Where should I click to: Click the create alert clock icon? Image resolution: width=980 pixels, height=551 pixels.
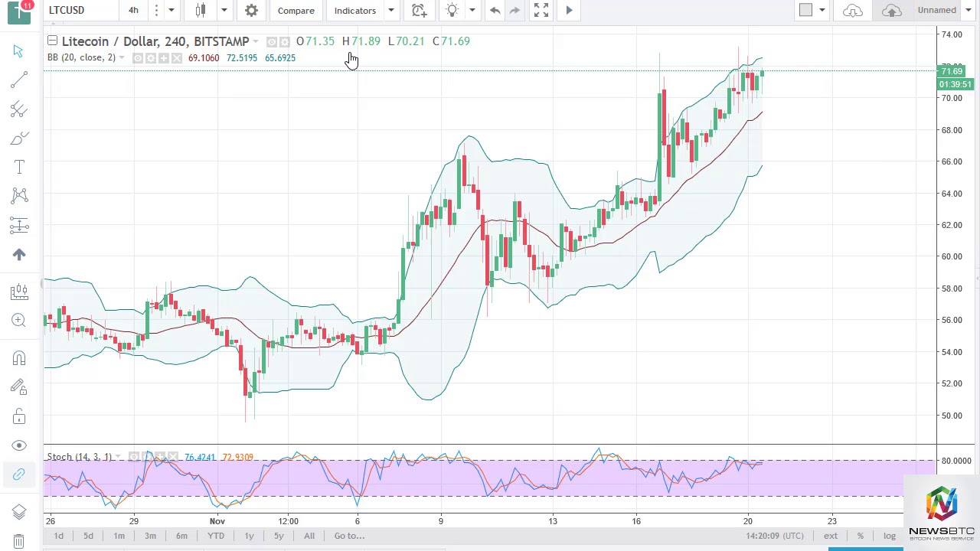[x=419, y=10]
